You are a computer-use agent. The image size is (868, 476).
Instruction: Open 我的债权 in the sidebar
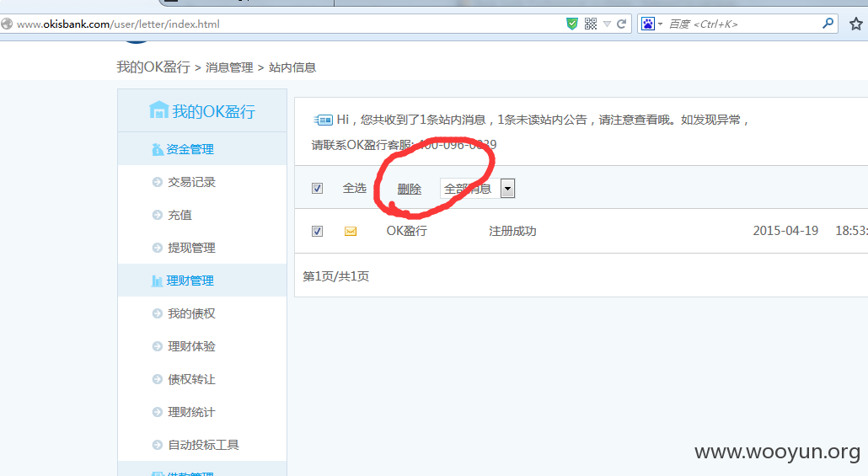pyautogui.click(x=191, y=313)
